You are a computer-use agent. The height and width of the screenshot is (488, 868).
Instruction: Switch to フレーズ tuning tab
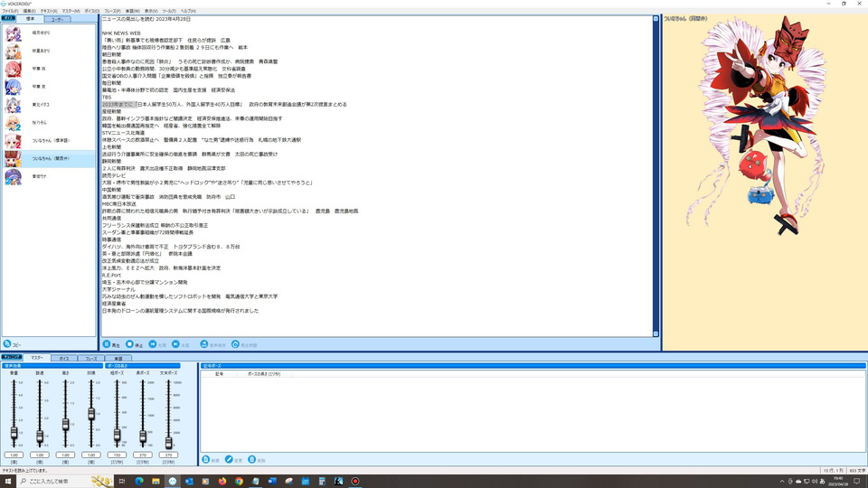point(90,359)
